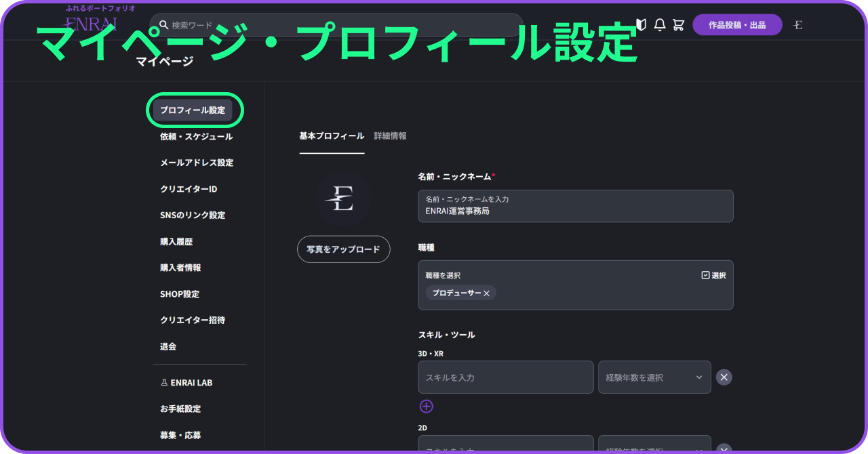868x454 pixels.
Task: Open クリエイターID in the sidebar
Action: click(189, 189)
